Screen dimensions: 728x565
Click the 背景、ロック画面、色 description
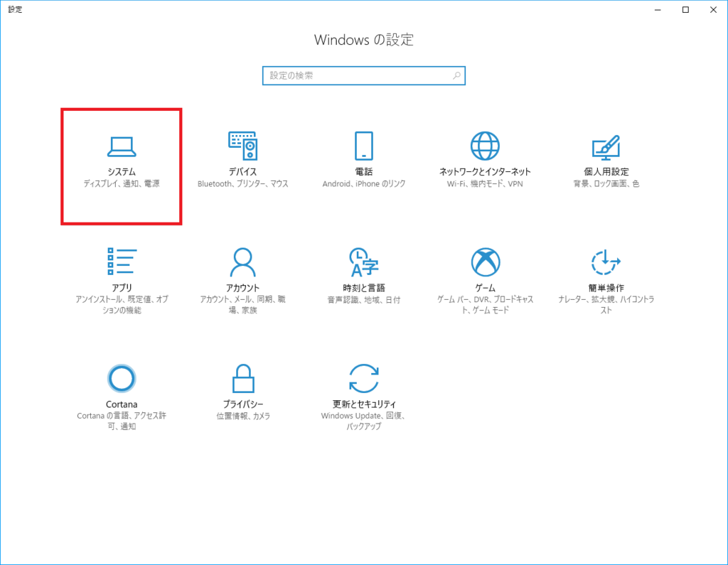(x=606, y=184)
